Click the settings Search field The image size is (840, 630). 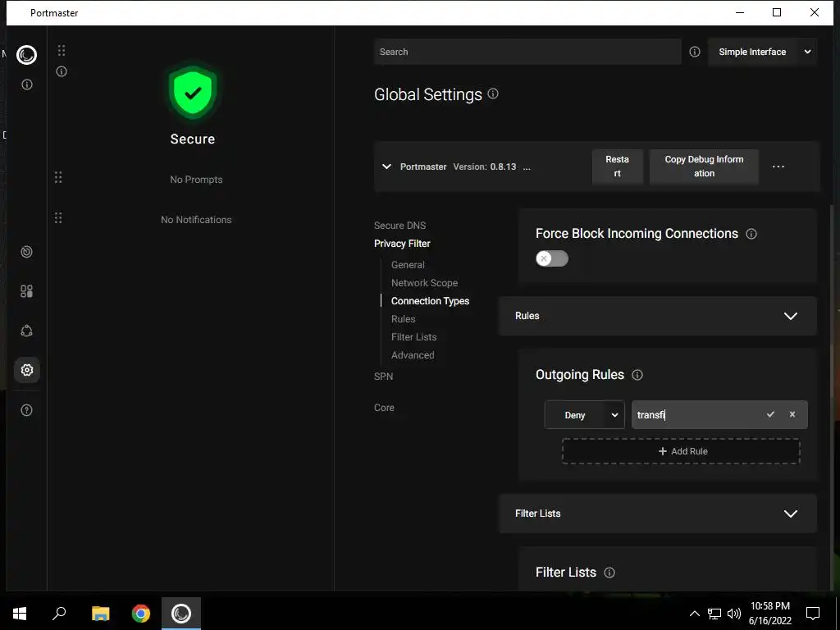tap(527, 52)
